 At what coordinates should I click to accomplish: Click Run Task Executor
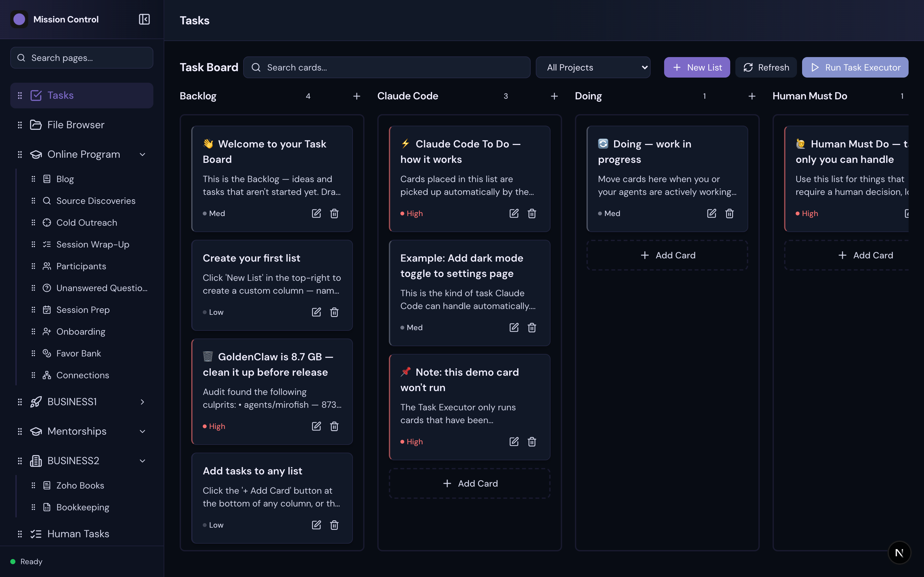[855, 67]
